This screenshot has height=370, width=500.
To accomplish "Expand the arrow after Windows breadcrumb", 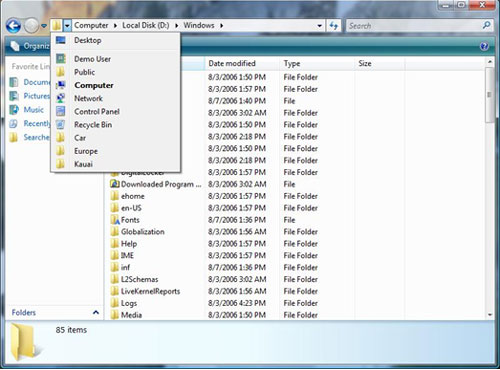I will pyautogui.click(x=221, y=26).
